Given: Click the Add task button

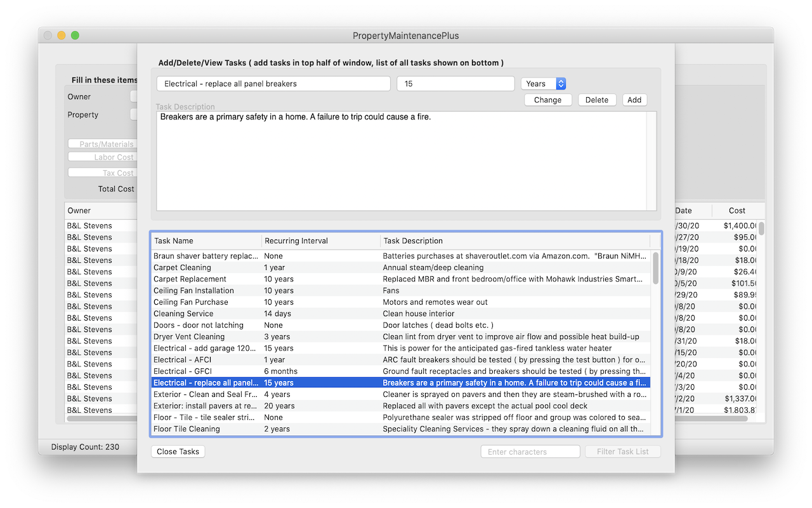Looking at the screenshot, I should click(x=634, y=100).
